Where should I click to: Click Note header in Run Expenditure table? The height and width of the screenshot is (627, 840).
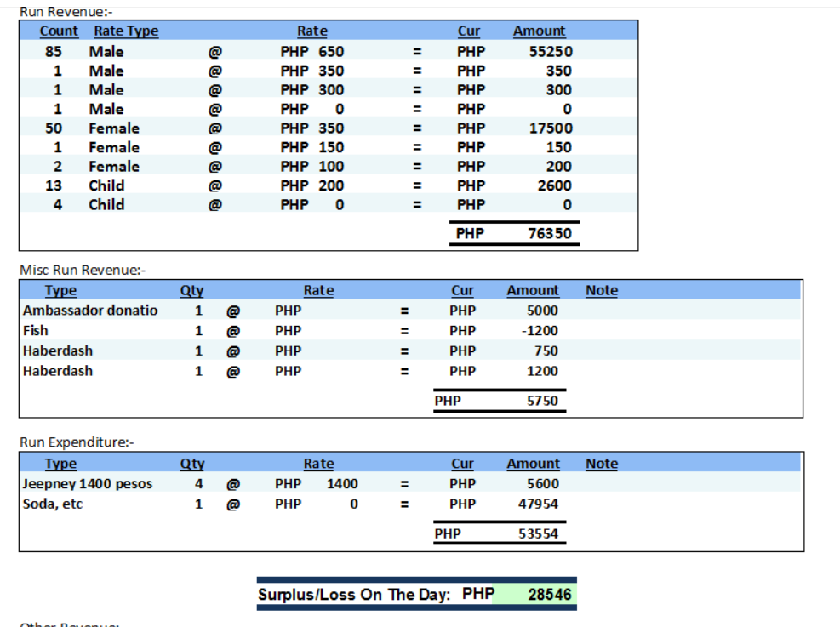click(601, 464)
